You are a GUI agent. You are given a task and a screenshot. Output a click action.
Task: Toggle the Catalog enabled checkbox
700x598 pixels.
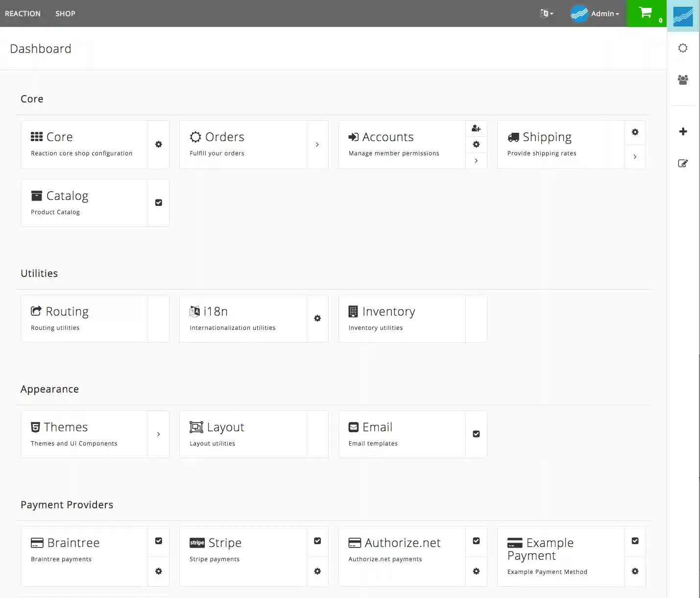(158, 202)
